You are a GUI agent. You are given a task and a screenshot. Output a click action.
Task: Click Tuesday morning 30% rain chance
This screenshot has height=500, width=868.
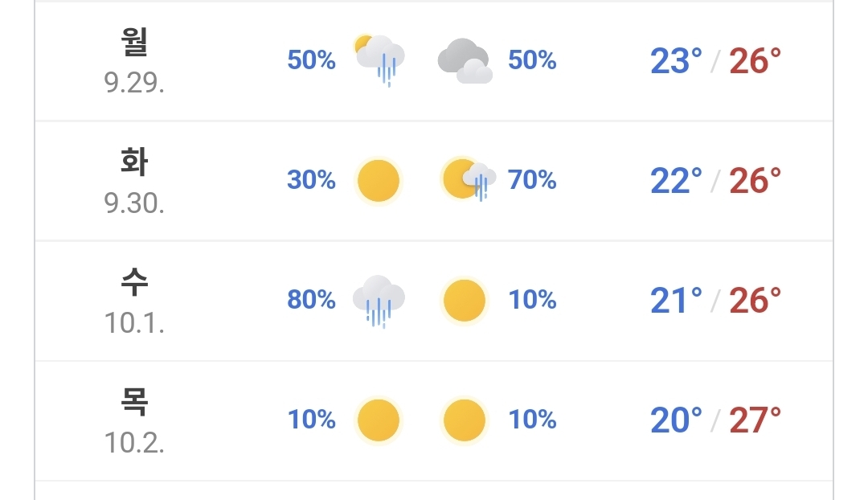pyautogui.click(x=311, y=180)
